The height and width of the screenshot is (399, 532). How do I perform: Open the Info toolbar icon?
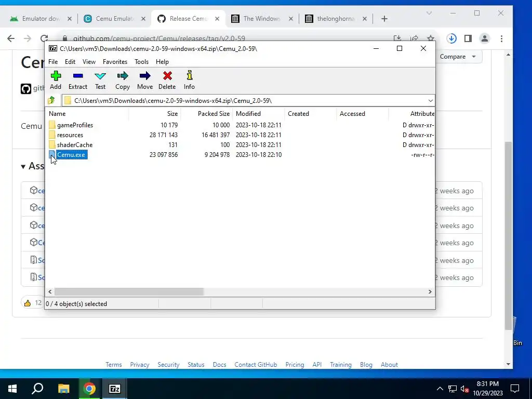pos(189,75)
